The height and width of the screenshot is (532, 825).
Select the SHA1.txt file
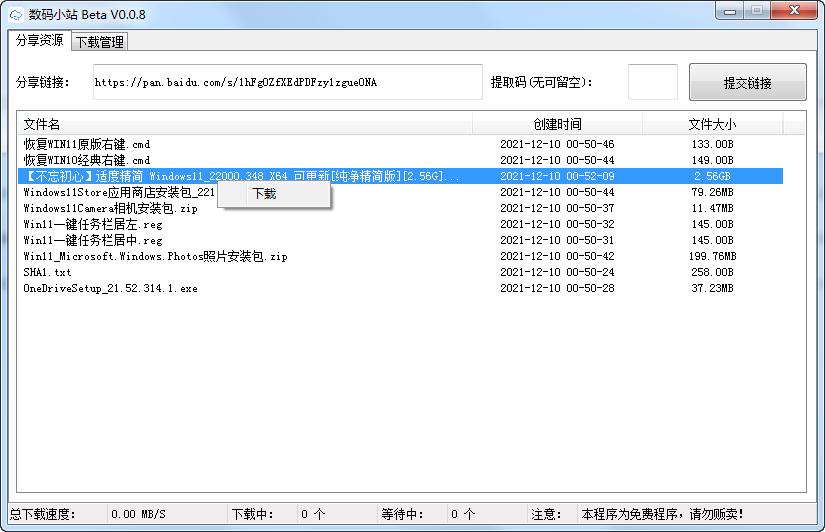click(x=47, y=273)
